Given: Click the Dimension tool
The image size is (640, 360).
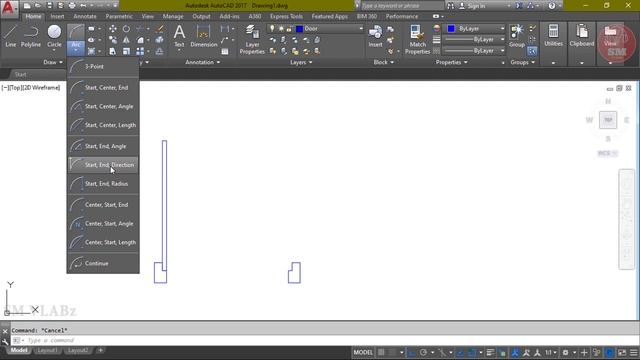Looking at the screenshot, I should (203, 36).
